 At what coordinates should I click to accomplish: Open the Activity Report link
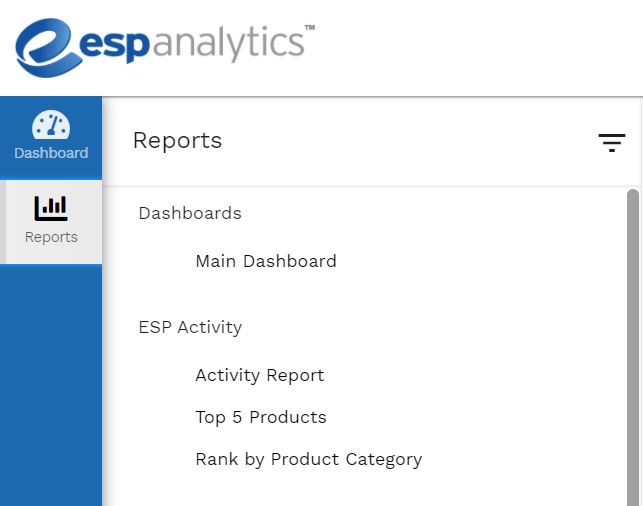(x=260, y=375)
